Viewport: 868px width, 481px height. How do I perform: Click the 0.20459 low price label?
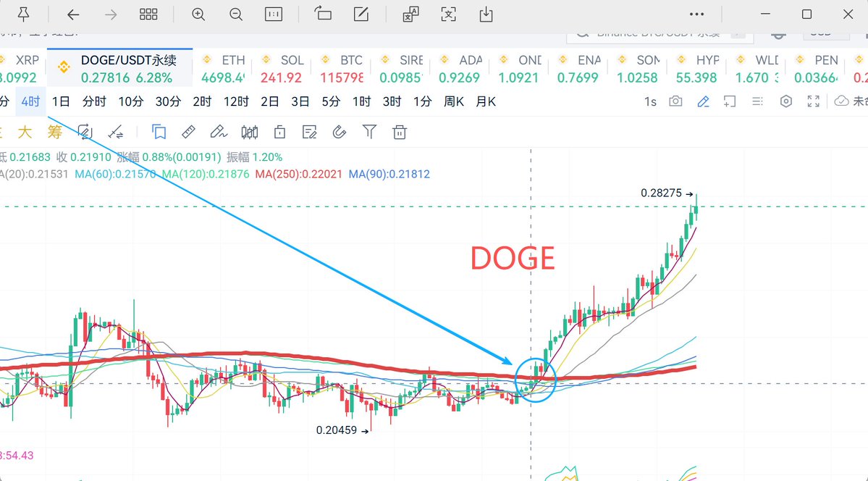tap(337, 430)
